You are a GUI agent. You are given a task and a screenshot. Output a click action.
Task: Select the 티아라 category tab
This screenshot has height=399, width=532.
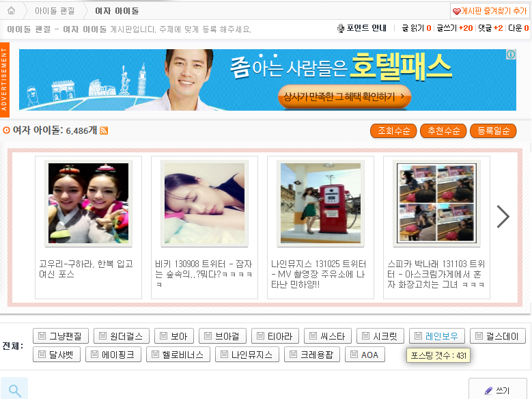pyautogui.click(x=275, y=336)
